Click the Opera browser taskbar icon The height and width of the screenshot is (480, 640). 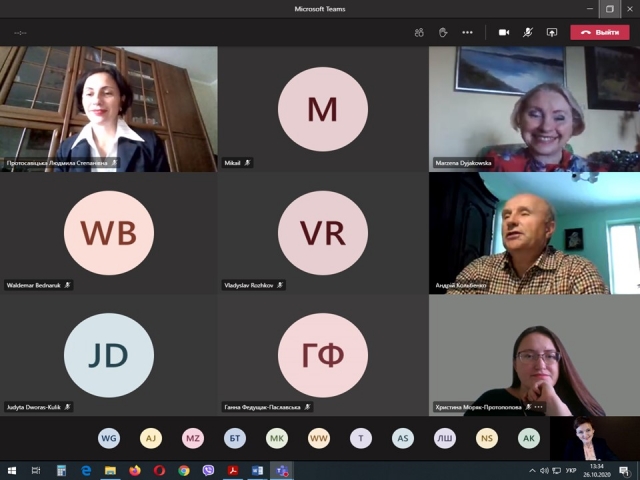click(159, 470)
